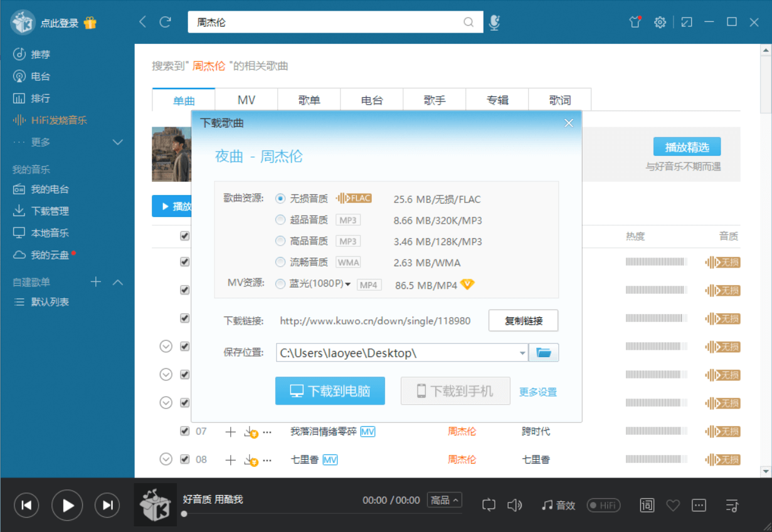Mute with the speaker volume icon
772x532 pixels.
click(514, 505)
